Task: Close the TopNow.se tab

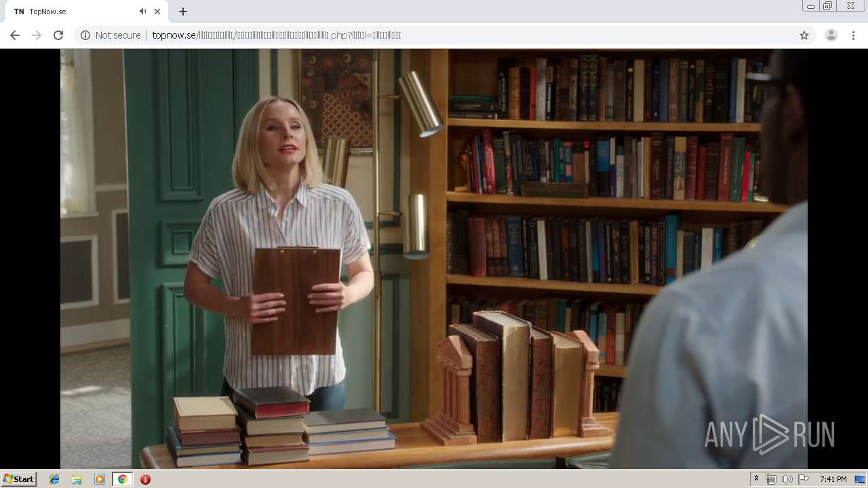Action: pos(157,12)
